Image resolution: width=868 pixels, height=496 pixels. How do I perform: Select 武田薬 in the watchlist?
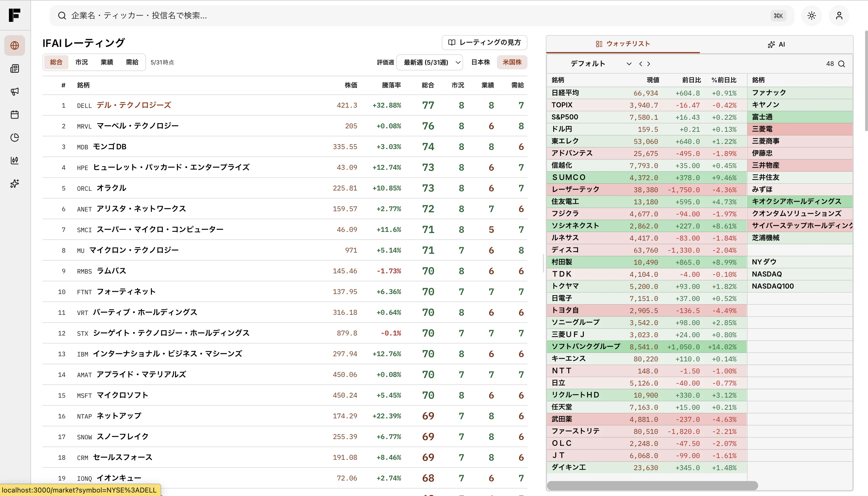point(646,419)
